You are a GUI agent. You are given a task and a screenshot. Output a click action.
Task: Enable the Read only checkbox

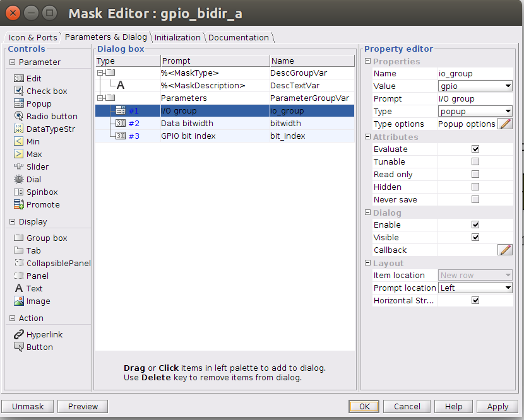pyautogui.click(x=475, y=174)
